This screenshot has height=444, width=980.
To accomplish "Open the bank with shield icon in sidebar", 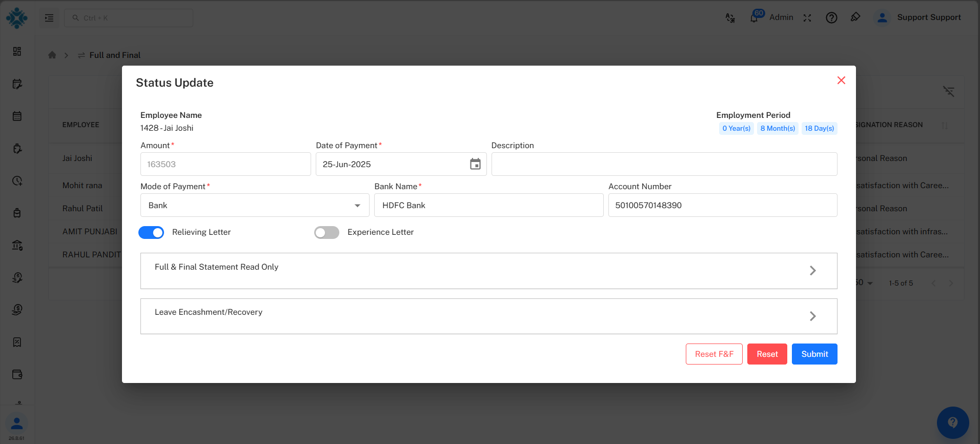I will coord(17,245).
